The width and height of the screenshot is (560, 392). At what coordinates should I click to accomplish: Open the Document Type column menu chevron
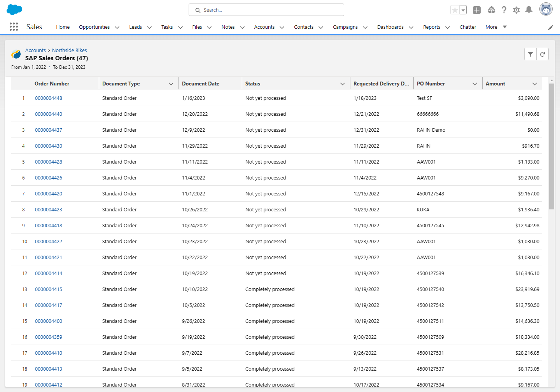coord(171,84)
